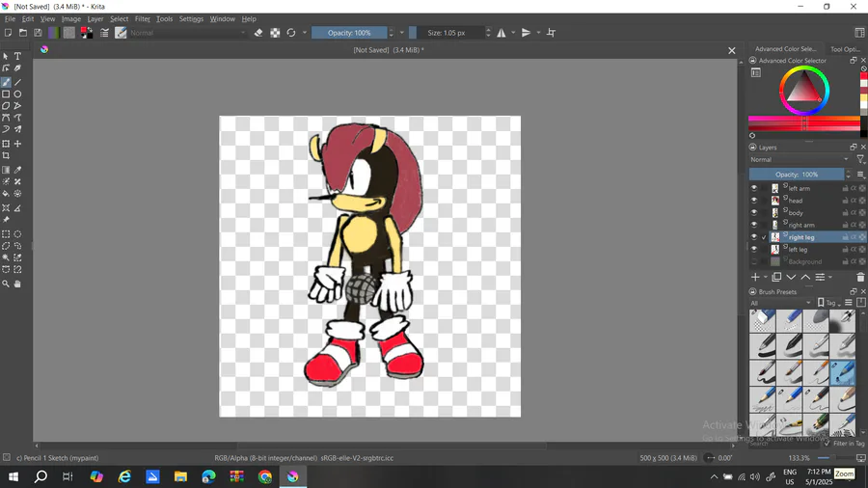Pick a color in the triangle selector
868x488 pixels.
803,89
